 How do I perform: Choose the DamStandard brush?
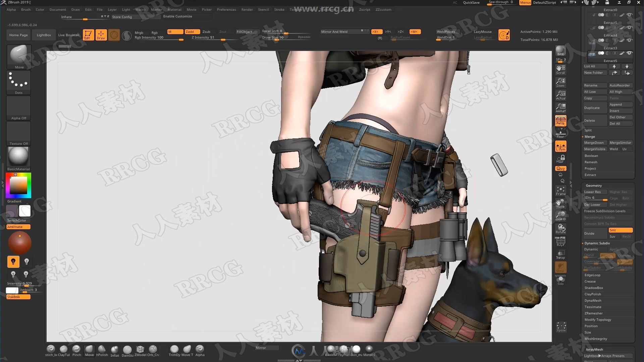click(127, 351)
